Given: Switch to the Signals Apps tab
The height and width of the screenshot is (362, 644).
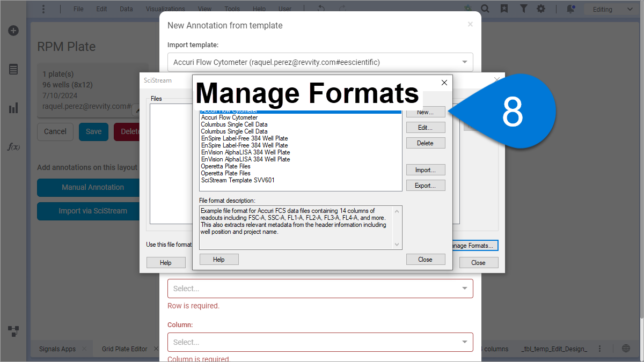Looking at the screenshot, I should point(57,349).
